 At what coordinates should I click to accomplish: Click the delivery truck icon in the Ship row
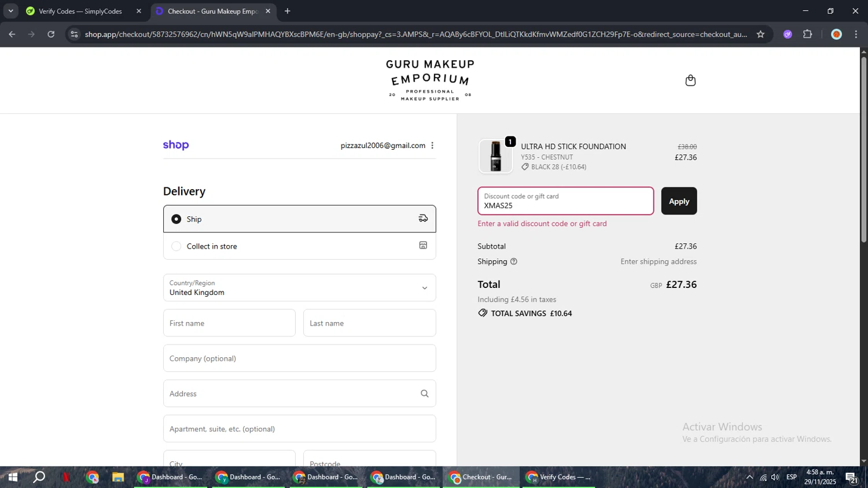[x=423, y=219]
